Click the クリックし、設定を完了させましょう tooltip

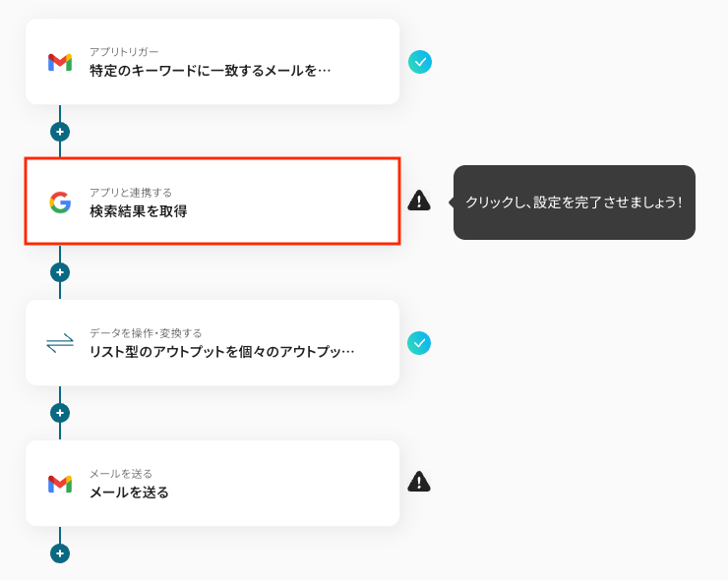coord(574,203)
